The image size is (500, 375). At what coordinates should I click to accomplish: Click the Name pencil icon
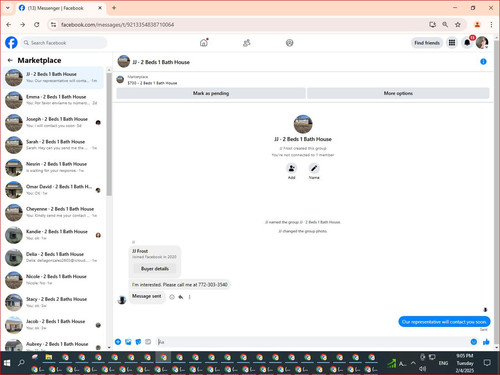tap(314, 168)
